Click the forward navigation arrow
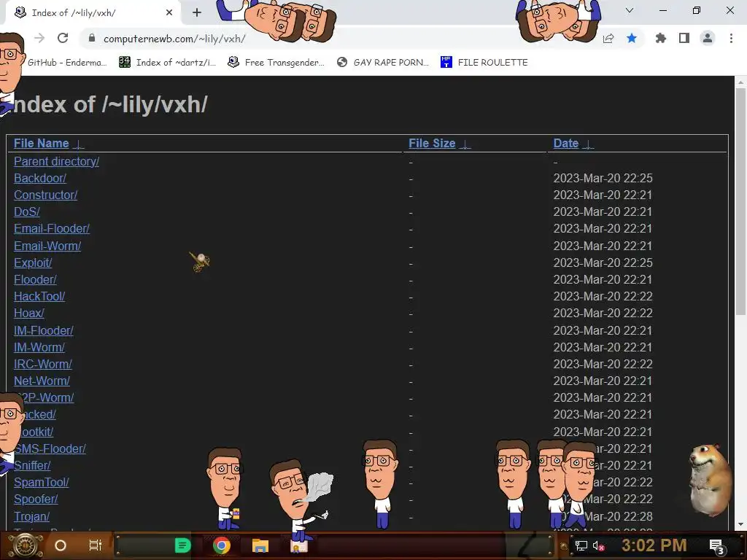Image resolution: width=747 pixels, height=560 pixels. point(39,38)
